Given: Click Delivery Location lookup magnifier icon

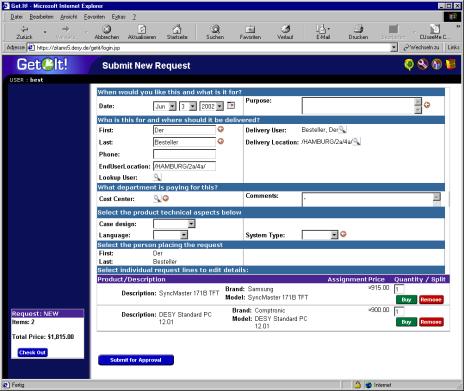Looking at the screenshot, I should (356, 142).
